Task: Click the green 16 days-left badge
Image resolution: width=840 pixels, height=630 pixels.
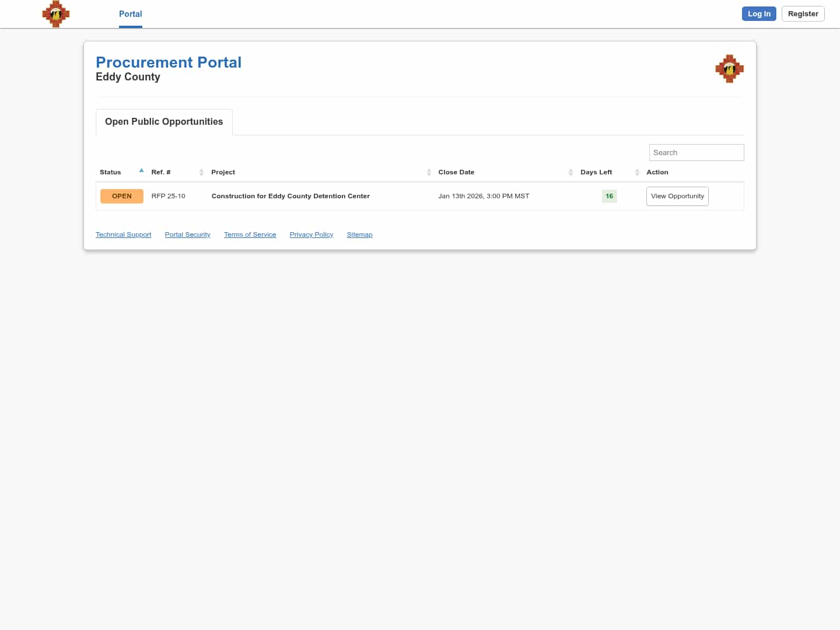Action: coord(609,196)
